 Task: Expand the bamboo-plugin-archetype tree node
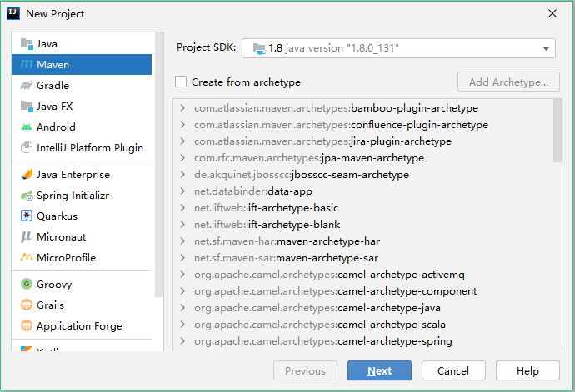(183, 108)
